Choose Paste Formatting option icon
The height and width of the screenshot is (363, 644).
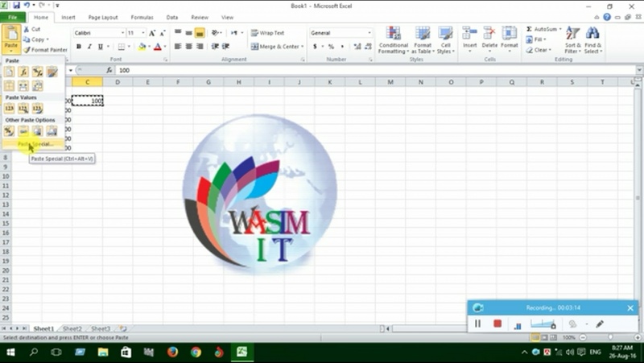[9, 131]
